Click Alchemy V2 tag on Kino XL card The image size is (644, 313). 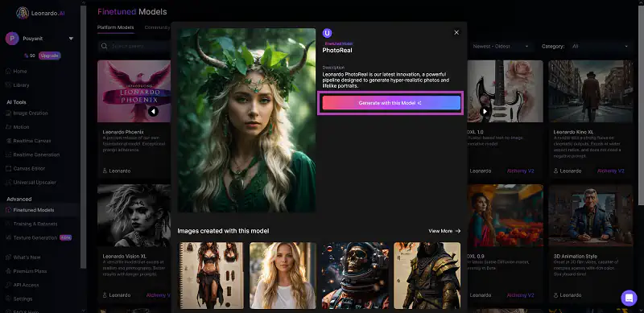[610, 171]
